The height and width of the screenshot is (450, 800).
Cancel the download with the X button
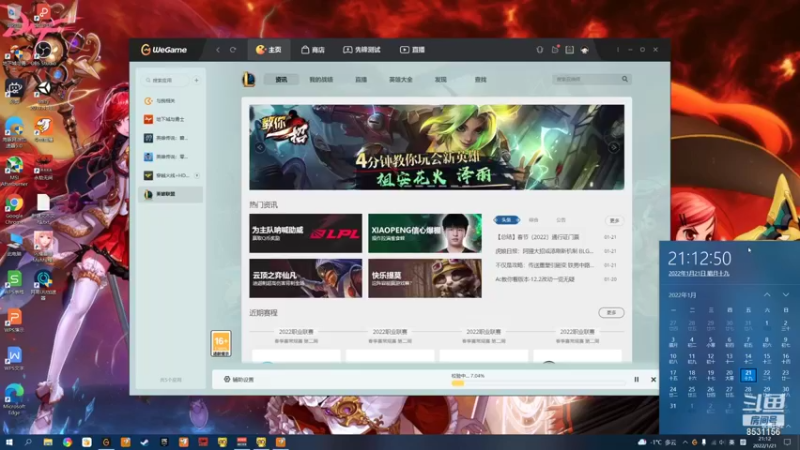(653, 380)
